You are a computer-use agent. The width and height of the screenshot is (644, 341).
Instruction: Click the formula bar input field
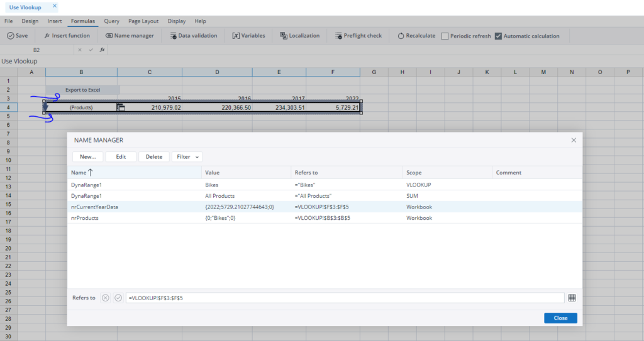coord(375,50)
